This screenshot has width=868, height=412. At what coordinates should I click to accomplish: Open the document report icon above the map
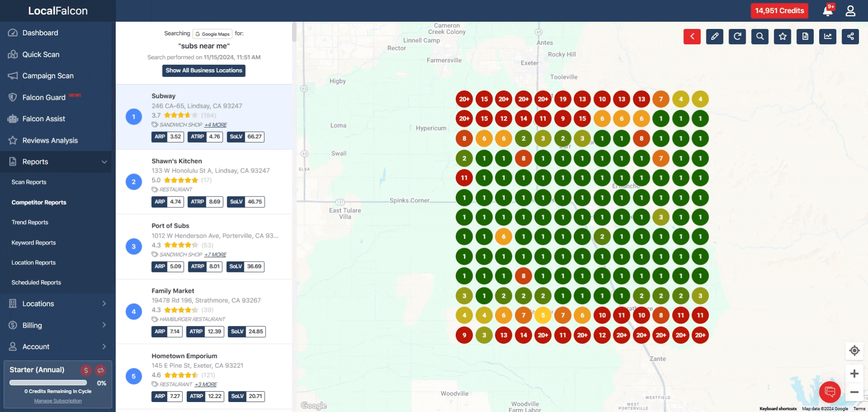[x=805, y=37]
